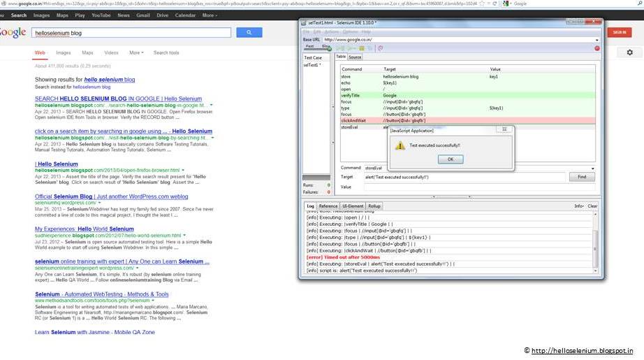Switch to the Table tab
Viewport: 644px width, 360px height.
[341, 57]
